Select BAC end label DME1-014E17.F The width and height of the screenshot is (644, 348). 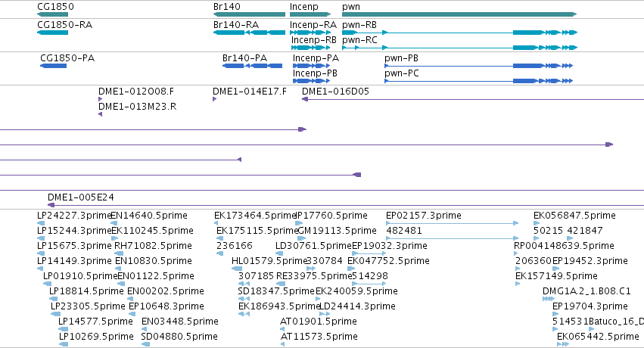click(250, 91)
